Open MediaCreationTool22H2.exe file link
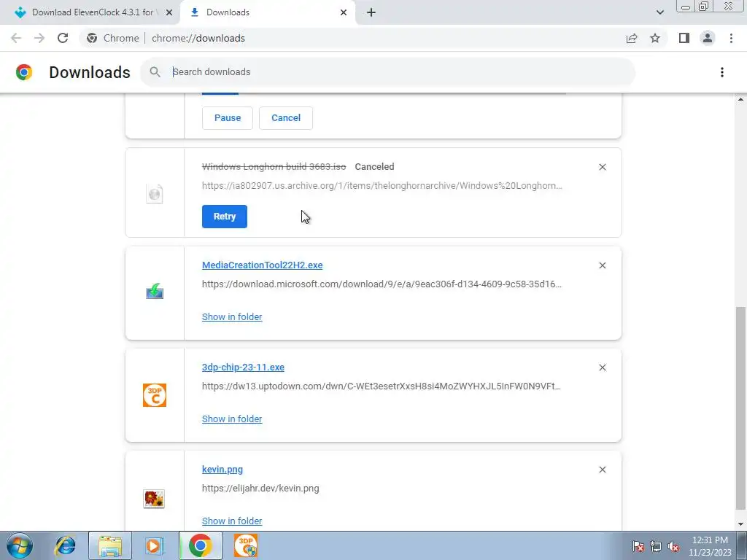This screenshot has height=560, width=747. (262, 265)
